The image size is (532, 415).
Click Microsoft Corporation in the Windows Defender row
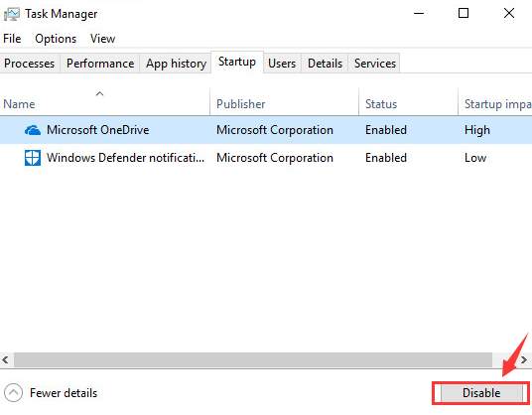pos(275,158)
